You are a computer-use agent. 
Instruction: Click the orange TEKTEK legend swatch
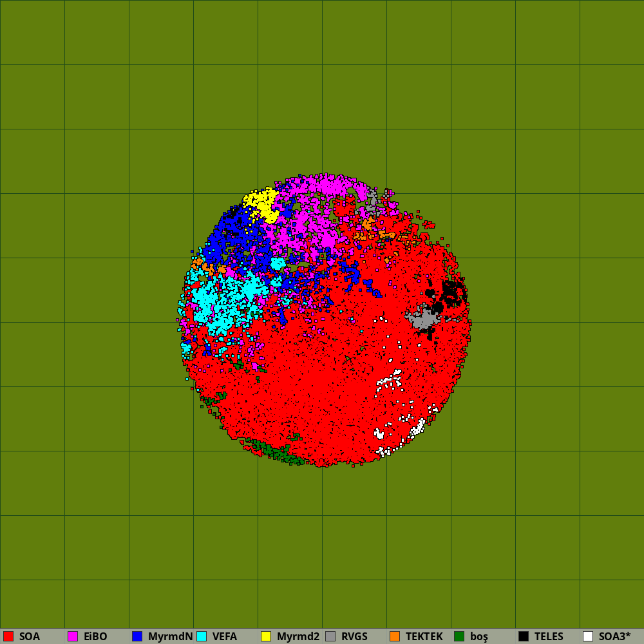click(395, 636)
